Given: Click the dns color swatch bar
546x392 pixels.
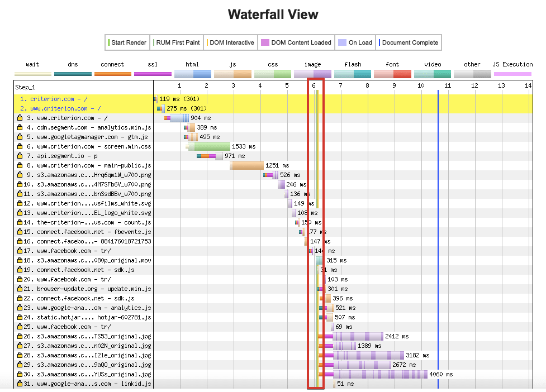Looking at the screenshot, I should tap(73, 74).
